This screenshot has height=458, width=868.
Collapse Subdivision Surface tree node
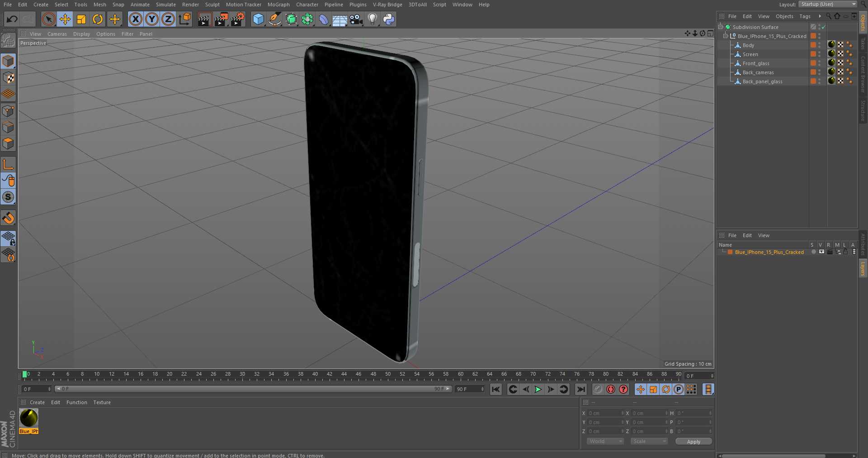point(721,27)
